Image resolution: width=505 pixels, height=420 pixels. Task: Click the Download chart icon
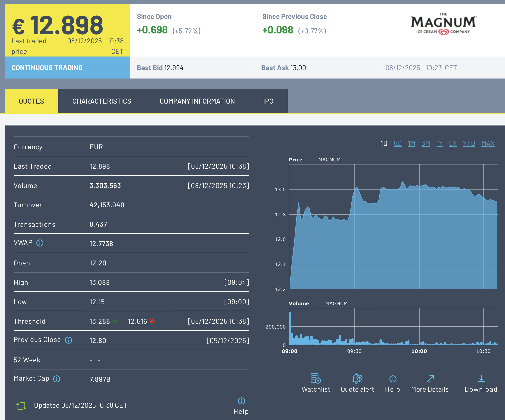481,379
